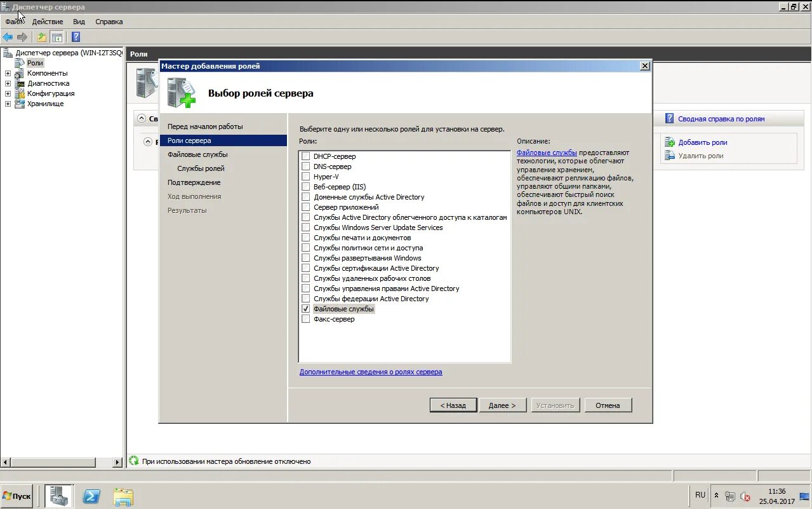The width and height of the screenshot is (812, 509).
Task: Collapse the roles subsection chevron
Action: 148,142
